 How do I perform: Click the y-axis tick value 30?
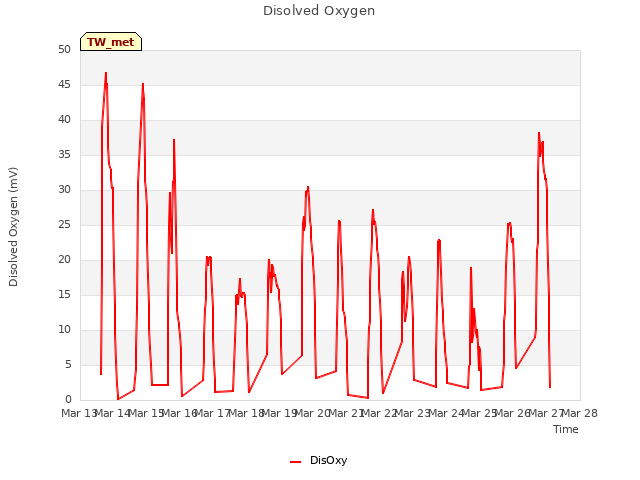click(64, 189)
